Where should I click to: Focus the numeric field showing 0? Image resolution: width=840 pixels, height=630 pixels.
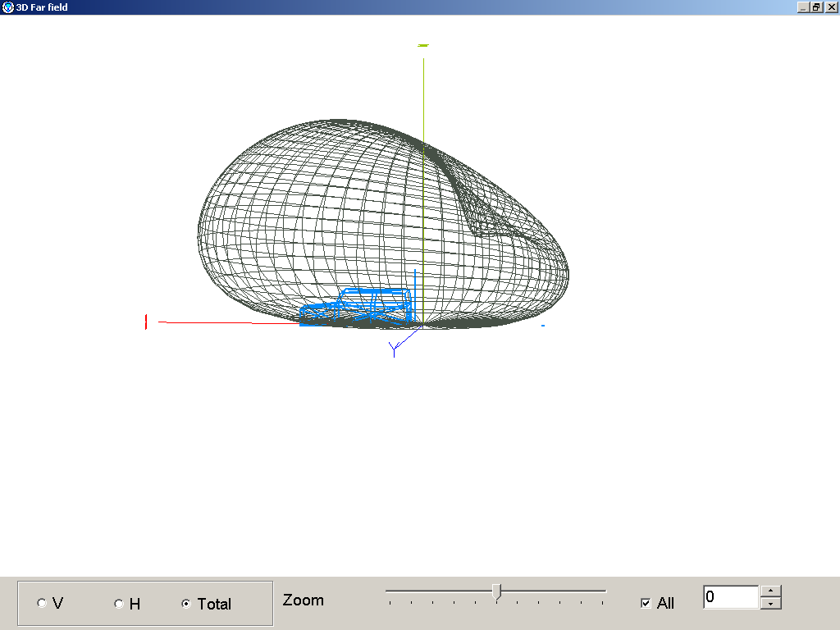point(729,597)
